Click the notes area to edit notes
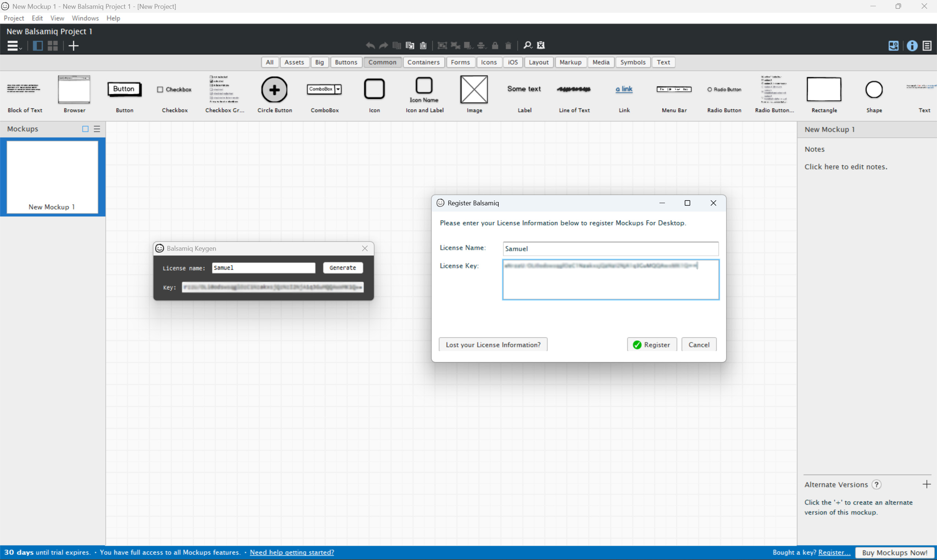Image resolution: width=937 pixels, height=560 pixels. (845, 167)
